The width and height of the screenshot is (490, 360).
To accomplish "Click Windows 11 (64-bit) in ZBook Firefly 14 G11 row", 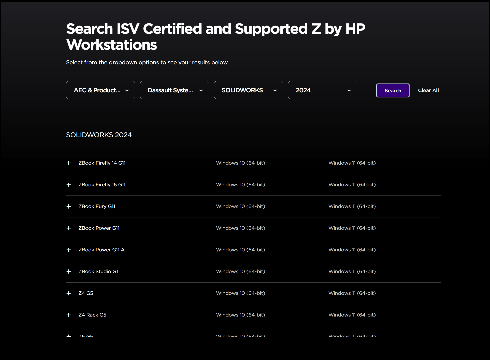I will [x=352, y=163].
